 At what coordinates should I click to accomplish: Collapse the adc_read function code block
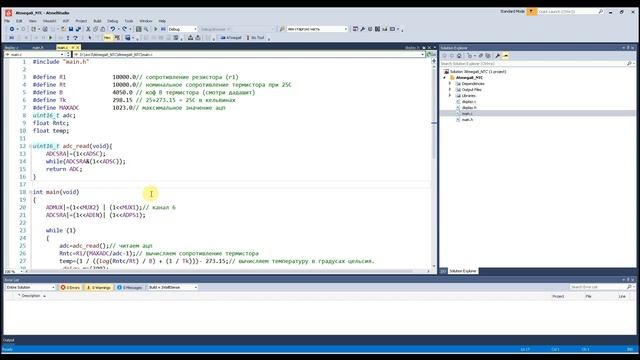tap(30, 146)
